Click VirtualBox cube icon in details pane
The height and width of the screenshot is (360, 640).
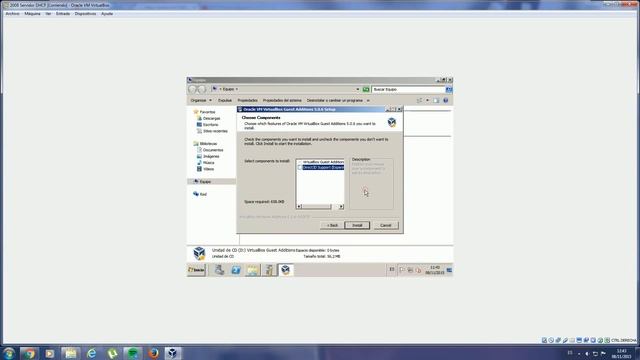(199, 253)
